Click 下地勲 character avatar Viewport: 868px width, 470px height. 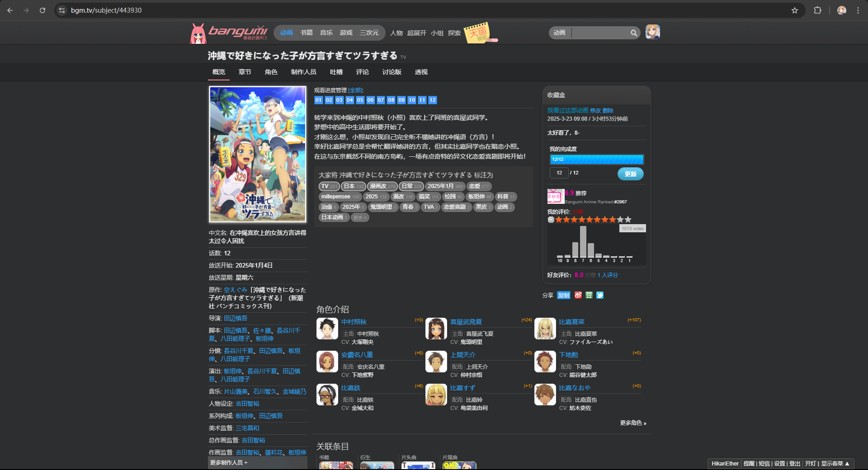pyautogui.click(x=545, y=362)
